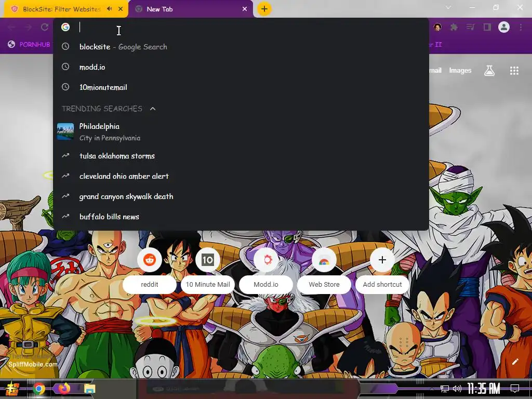Open File Explorer from the taskbar
Image resolution: width=532 pixels, height=399 pixels.
click(x=89, y=389)
